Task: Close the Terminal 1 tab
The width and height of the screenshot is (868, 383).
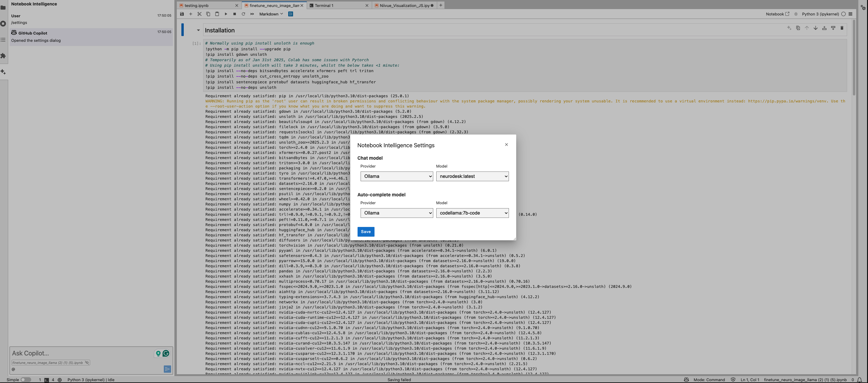Action: click(367, 5)
